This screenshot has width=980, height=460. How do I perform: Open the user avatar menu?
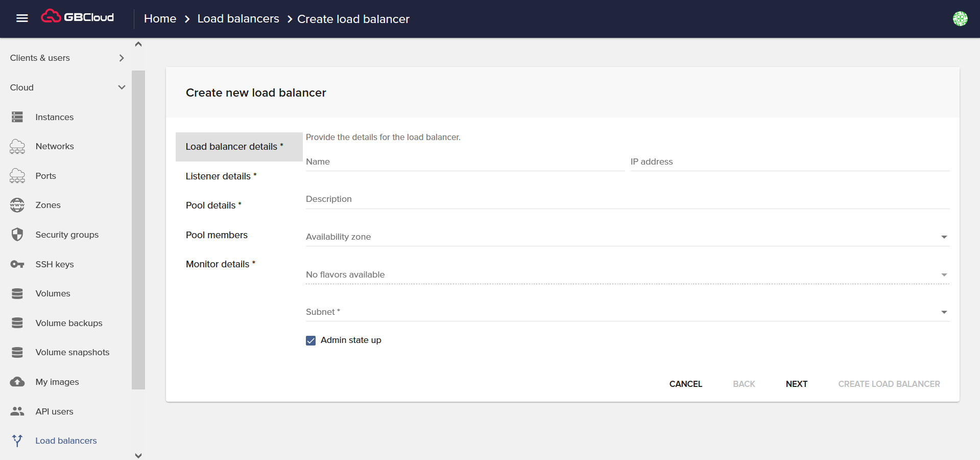point(960,18)
